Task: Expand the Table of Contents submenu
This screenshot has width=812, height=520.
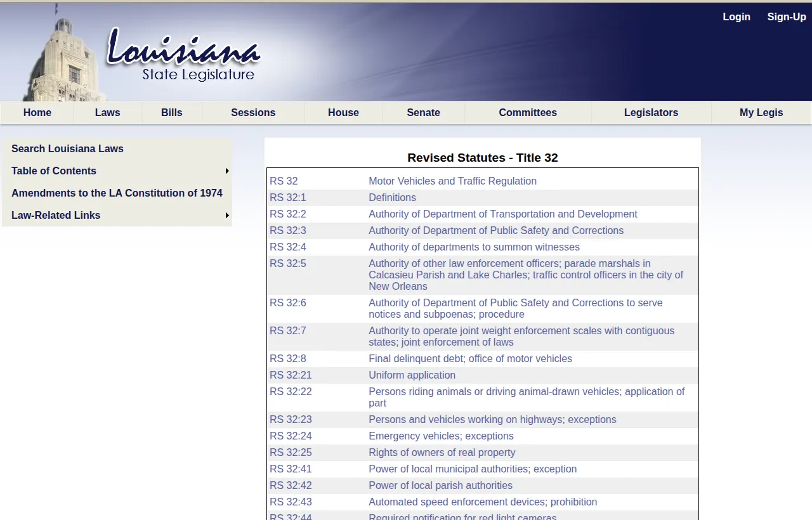Action: point(53,171)
